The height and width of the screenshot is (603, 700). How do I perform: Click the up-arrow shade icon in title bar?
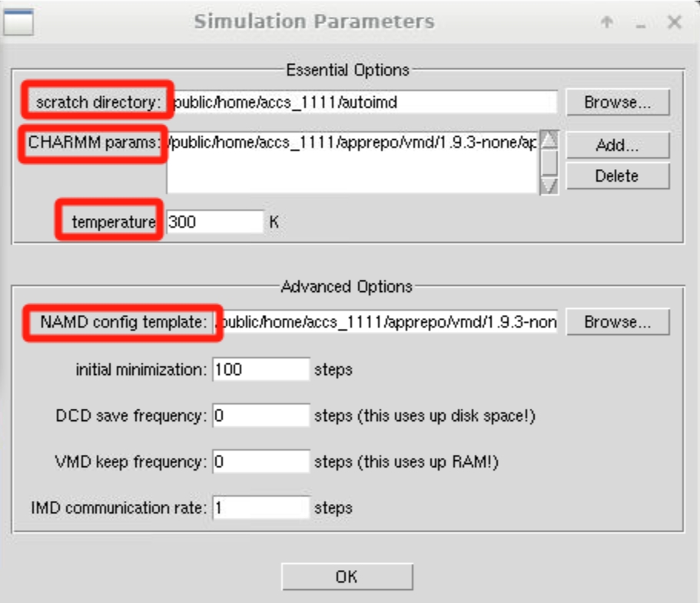tap(607, 22)
